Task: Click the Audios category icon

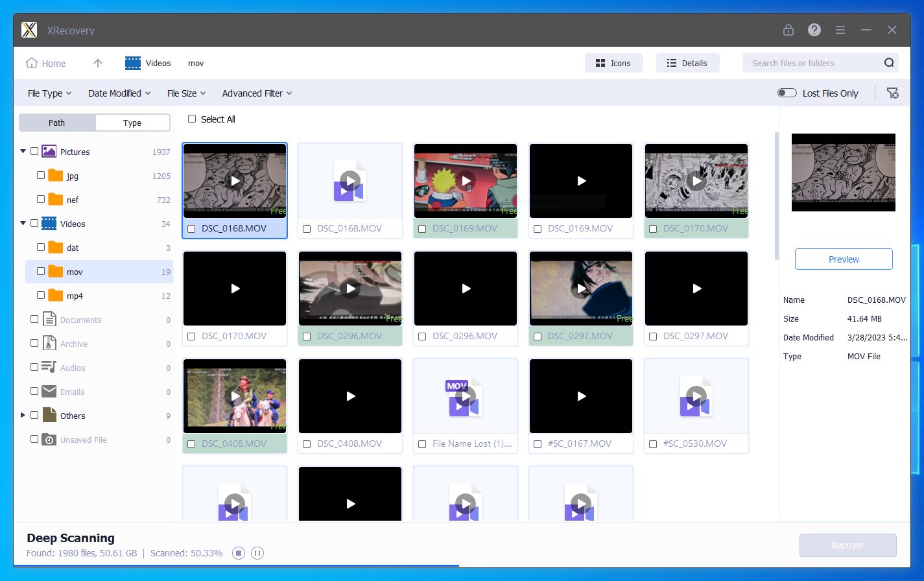Action: [x=49, y=367]
